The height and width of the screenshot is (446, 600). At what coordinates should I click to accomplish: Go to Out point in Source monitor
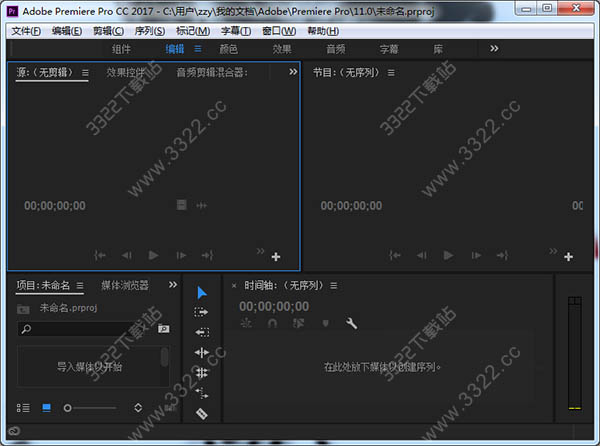point(208,255)
